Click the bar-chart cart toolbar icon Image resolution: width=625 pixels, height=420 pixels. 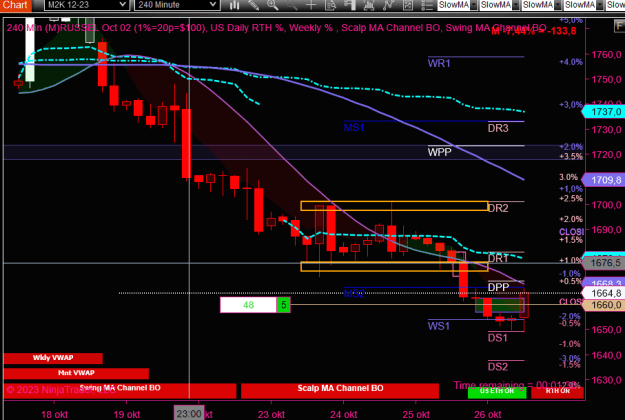click(369, 5)
